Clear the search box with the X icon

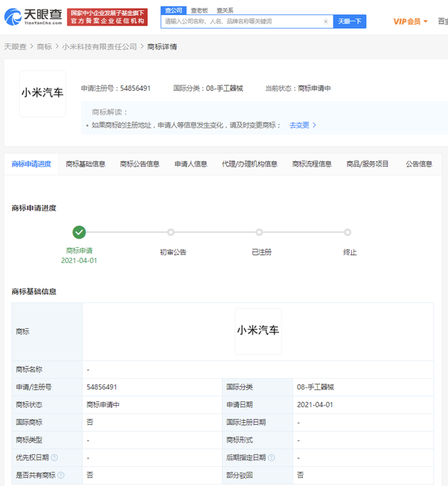[326, 21]
